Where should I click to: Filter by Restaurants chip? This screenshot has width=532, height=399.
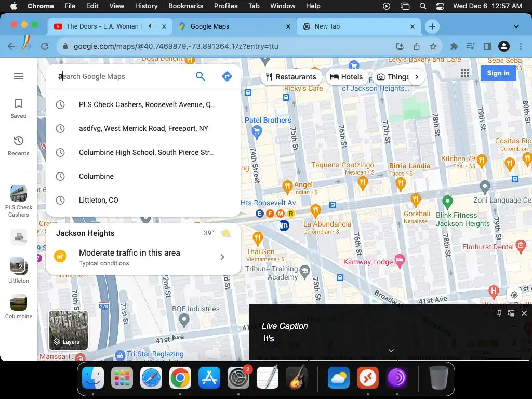point(291,77)
